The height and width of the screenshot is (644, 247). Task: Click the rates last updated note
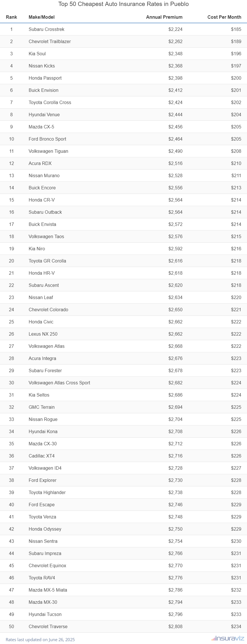click(40, 639)
